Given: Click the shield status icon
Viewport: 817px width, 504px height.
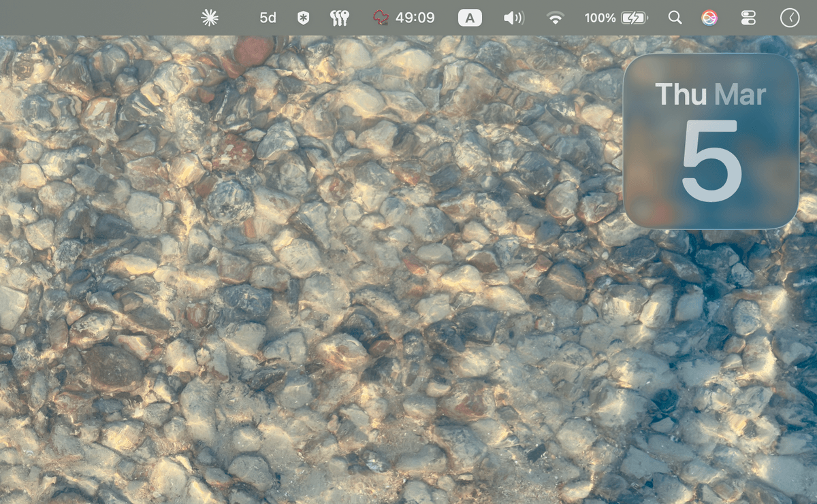Looking at the screenshot, I should pos(302,18).
